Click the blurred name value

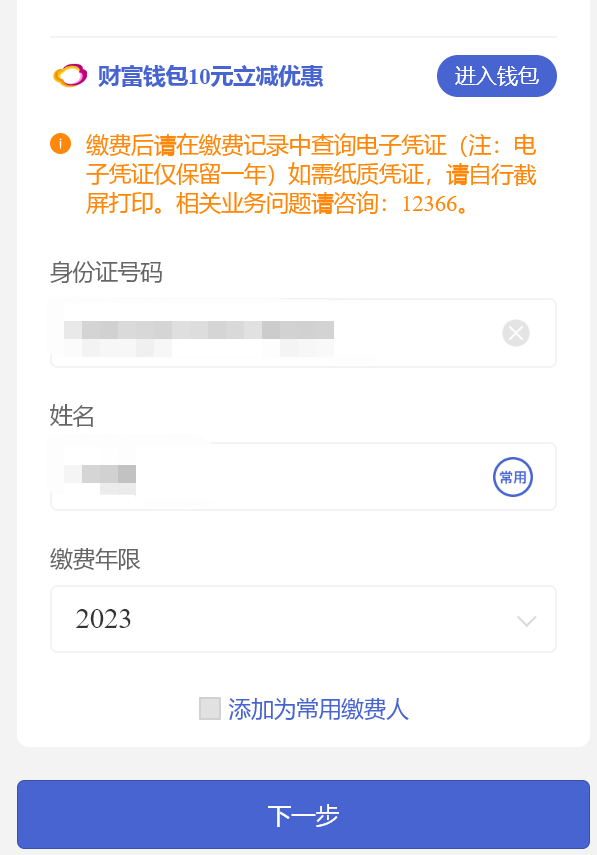100,479
